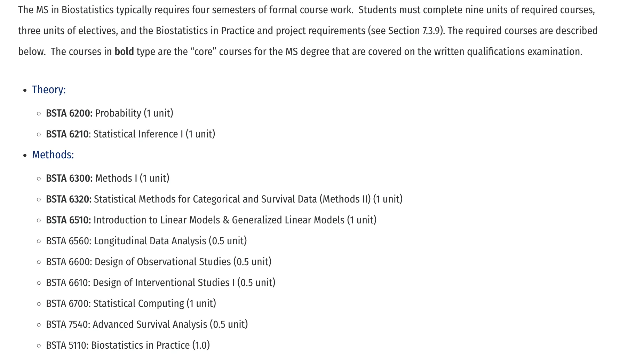Select BSTA 7540 Advanced Survival Analysis entry
The width and height of the screenshot is (627, 364).
pyautogui.click(x=146, y=325)
